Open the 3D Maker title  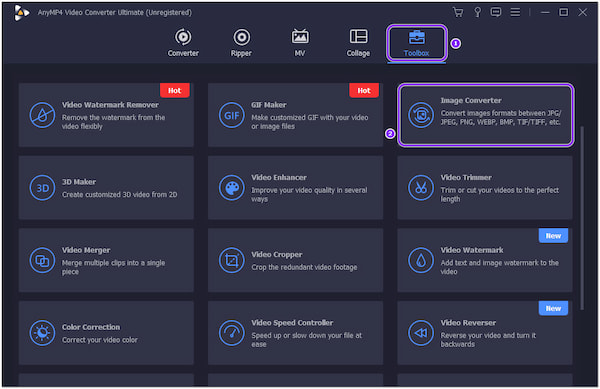pyautogui.click(x=79, y=182)
